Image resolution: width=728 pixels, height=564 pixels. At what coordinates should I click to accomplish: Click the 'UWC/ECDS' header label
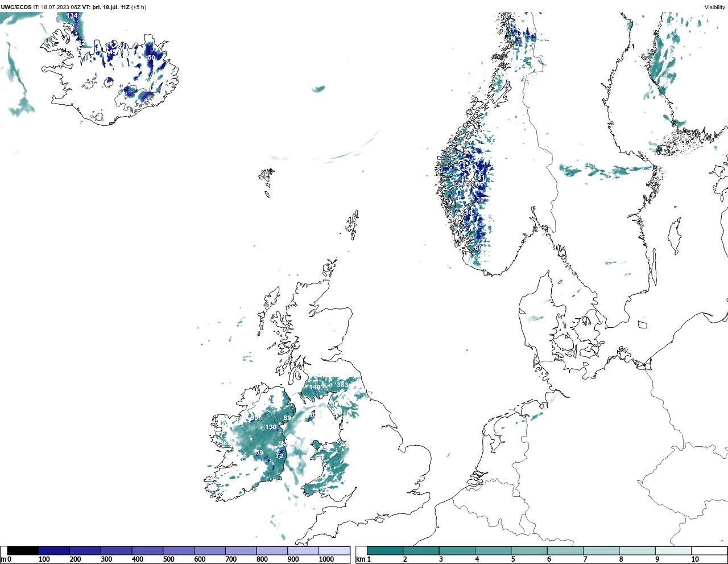coord(16,7)
